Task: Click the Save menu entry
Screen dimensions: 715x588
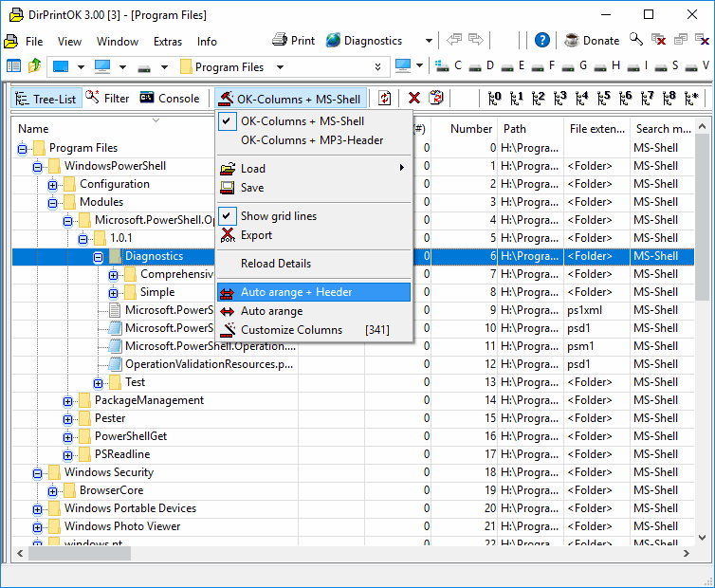Action: 314,188
